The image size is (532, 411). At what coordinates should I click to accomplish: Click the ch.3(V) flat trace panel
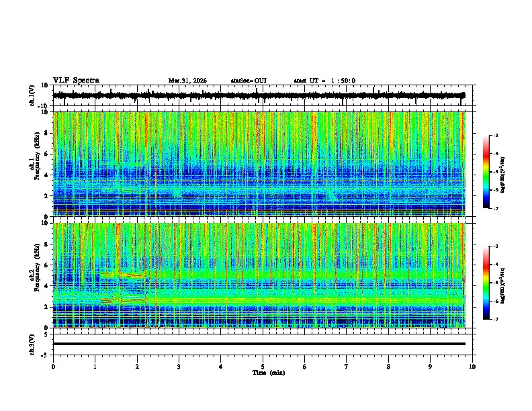(264, 345)
